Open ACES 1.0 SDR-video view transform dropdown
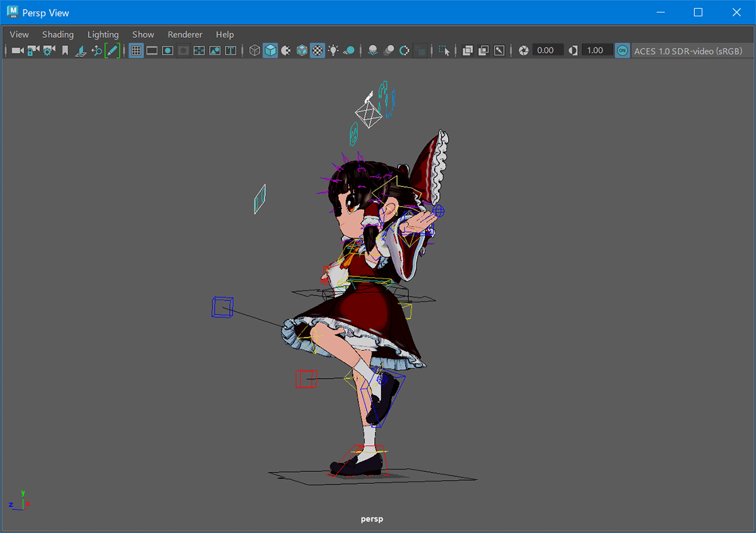Viewport: 756px width, 533px height. coord(688,50)
